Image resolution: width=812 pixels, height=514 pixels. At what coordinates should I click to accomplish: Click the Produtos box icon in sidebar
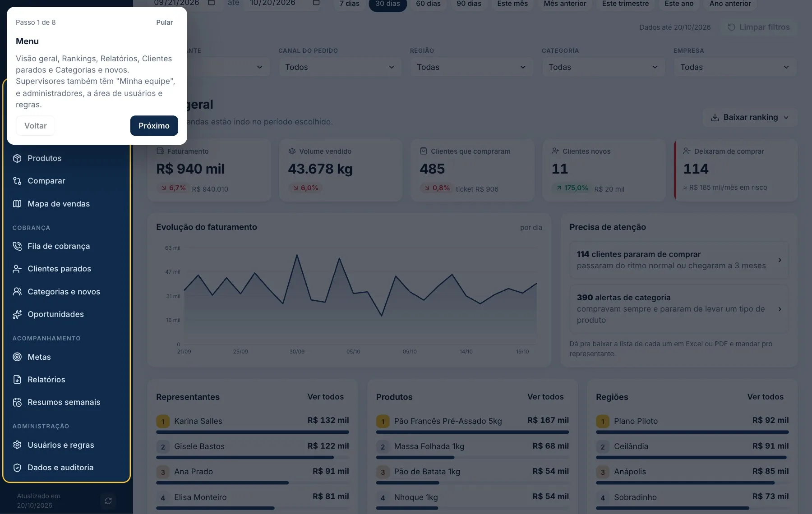point(17,158)
